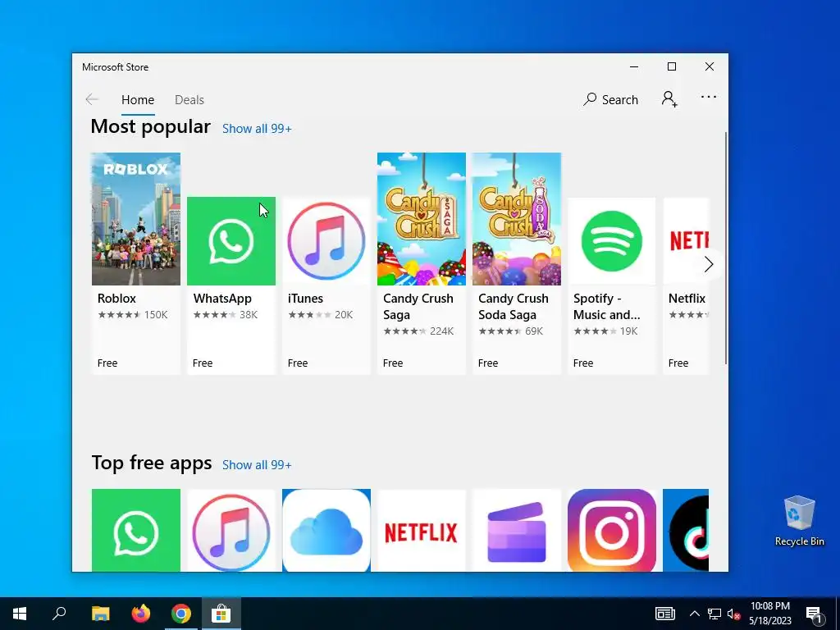The height and width of the screenshot is (630, 840).
Task: Switch to the Home tab
Action: [x=138, y=100]
